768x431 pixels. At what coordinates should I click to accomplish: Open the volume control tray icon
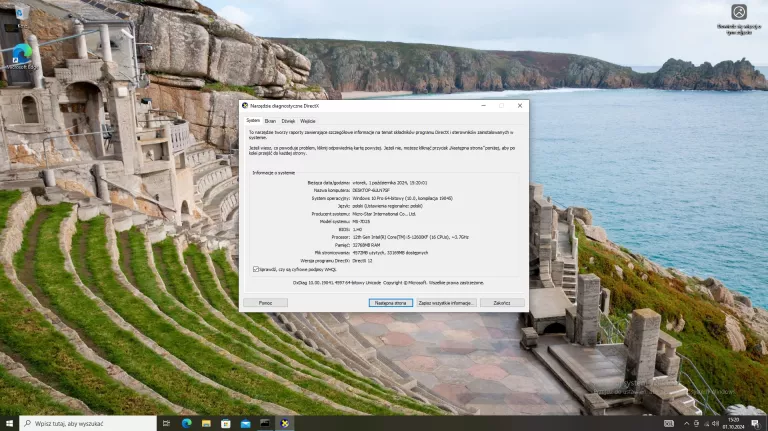[x=715, y=424]
